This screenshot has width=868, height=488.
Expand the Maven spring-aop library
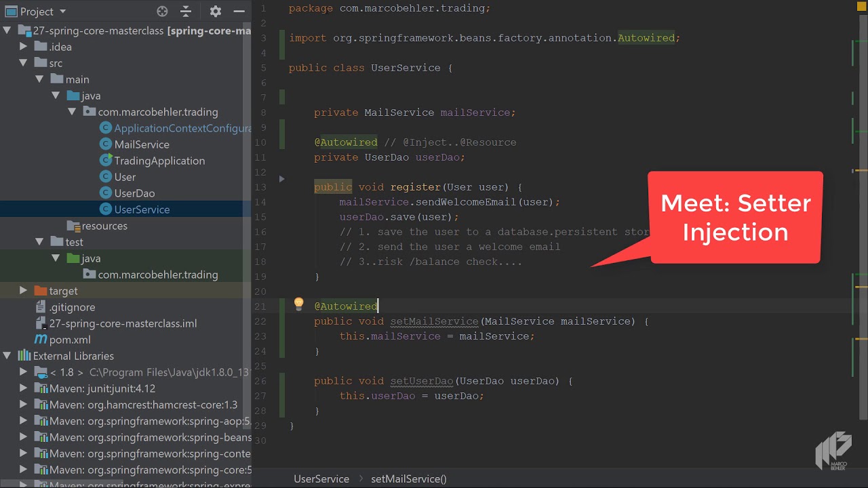(24, 421)
